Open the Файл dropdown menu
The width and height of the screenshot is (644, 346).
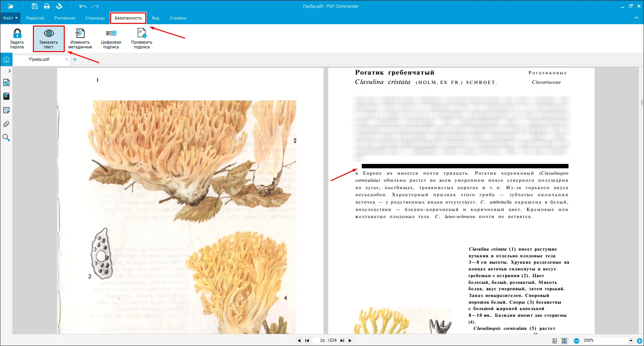click(x=10, y=18)
